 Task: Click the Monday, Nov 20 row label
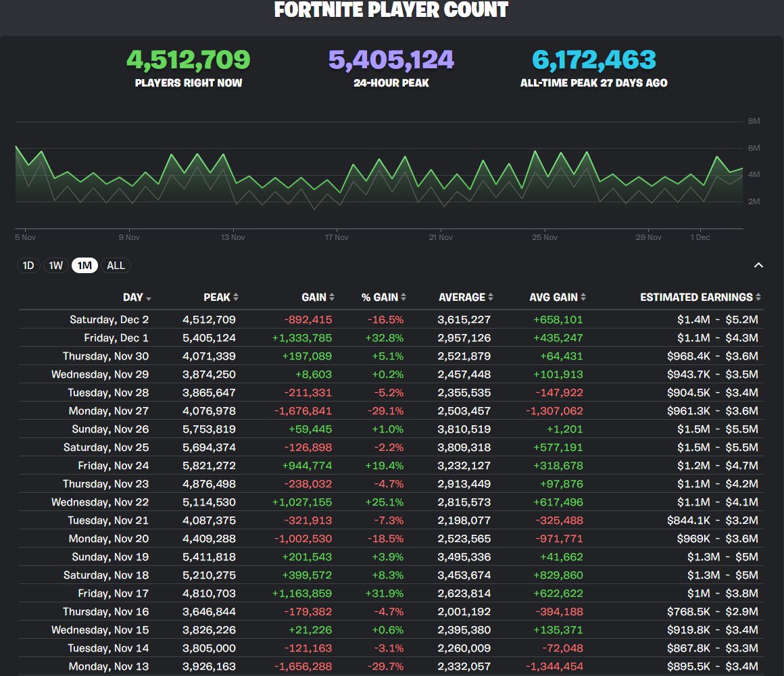[109, 539]
